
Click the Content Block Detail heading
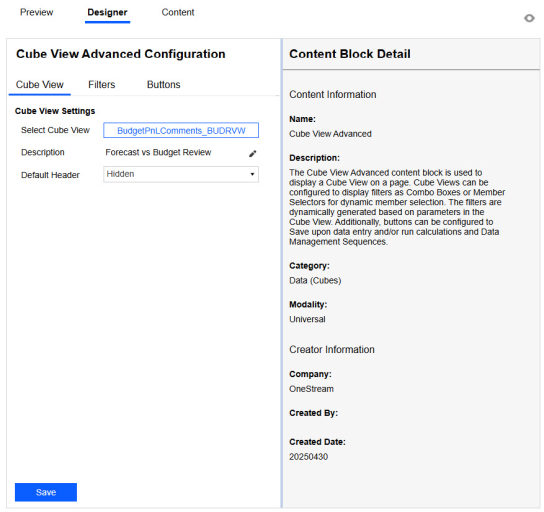(350, 54)
